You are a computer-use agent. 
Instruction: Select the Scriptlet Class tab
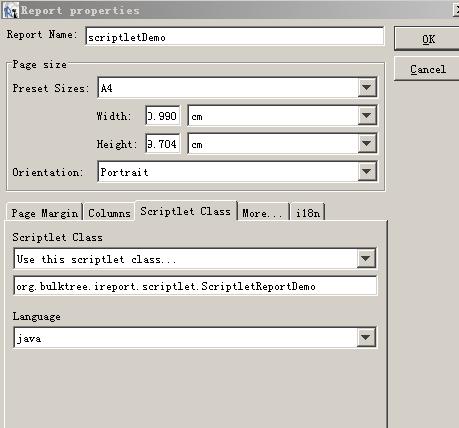pos(186,211)
